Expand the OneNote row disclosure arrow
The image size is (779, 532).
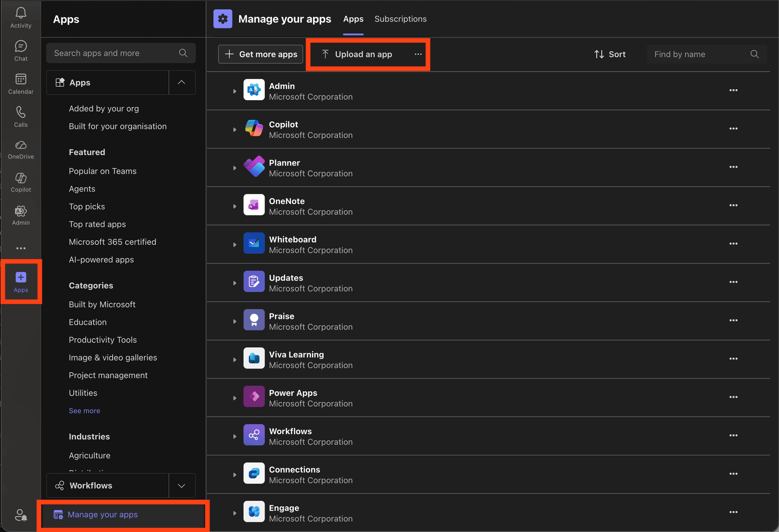(235, 206)
